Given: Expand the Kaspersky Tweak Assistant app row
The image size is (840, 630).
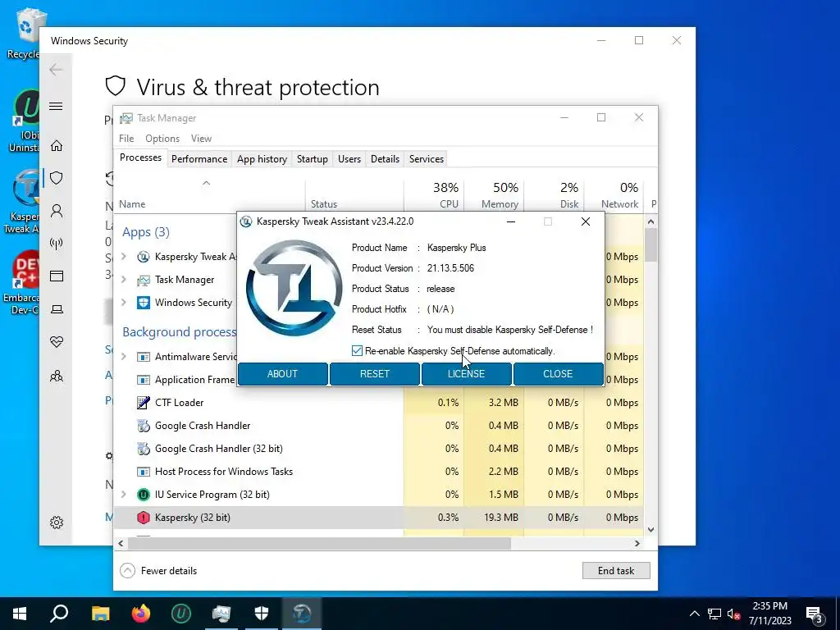Looking at the screenshot, I should pyautogui.click(x=124, y=257).
